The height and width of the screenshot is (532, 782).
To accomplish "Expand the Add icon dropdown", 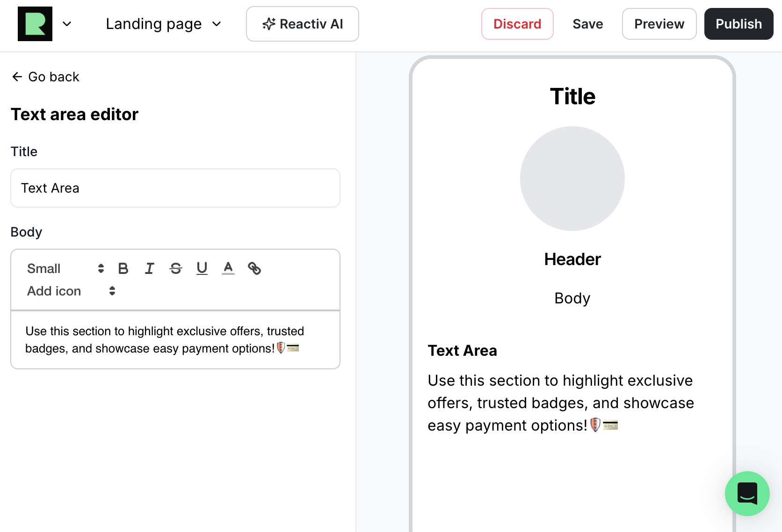I will (x=71, y=291).
